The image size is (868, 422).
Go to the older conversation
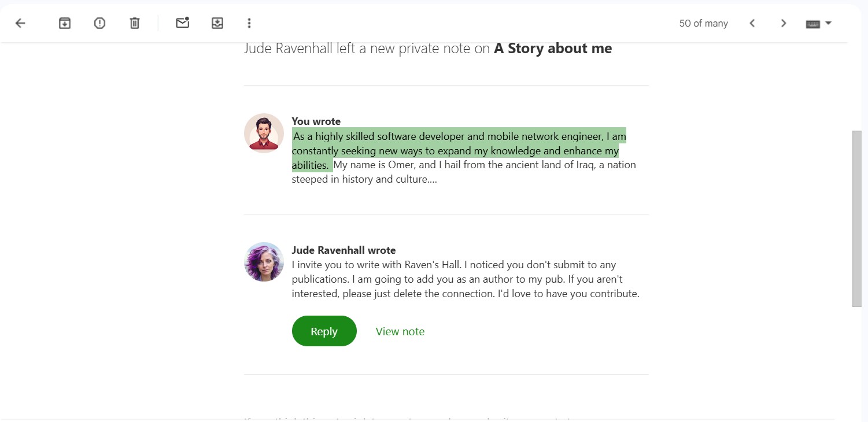pyautogui.click(x=783, y=23)
